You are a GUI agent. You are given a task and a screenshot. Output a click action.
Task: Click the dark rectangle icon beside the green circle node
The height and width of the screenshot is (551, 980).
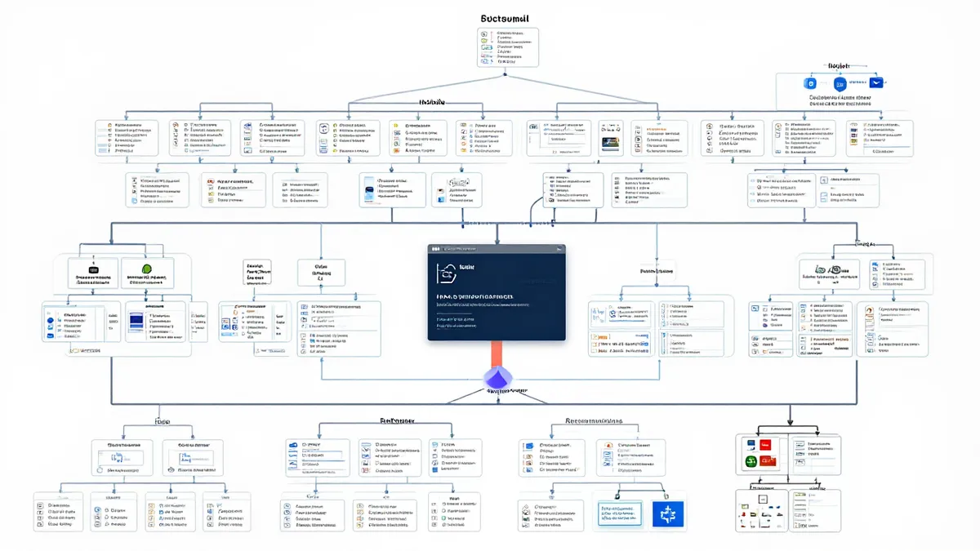92,269
